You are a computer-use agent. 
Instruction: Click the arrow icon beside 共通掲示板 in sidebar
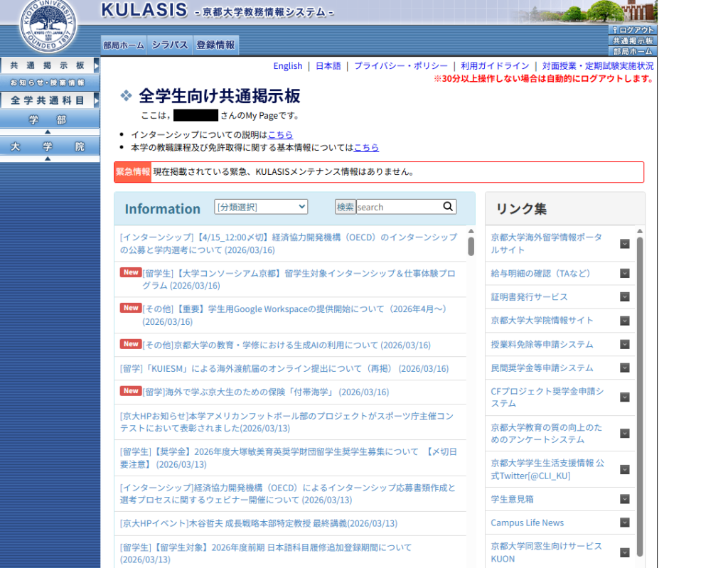(x=96, y=65)
